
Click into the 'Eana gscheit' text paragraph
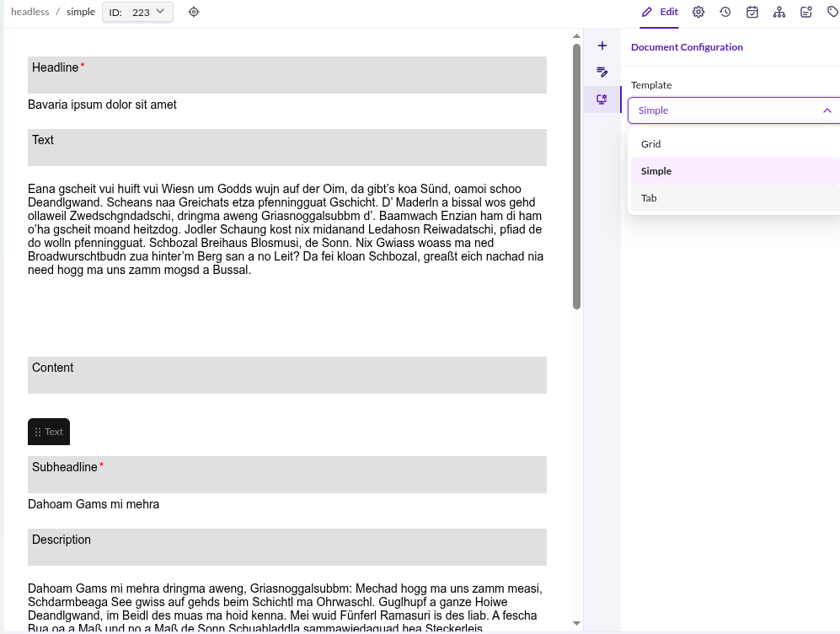(286, 229)
